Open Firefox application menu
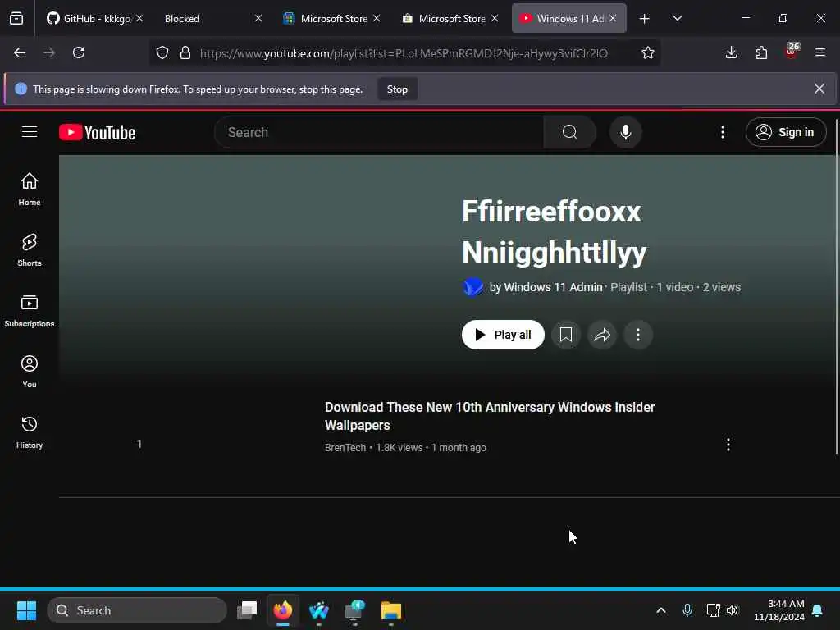 click(x=820, y=52)
